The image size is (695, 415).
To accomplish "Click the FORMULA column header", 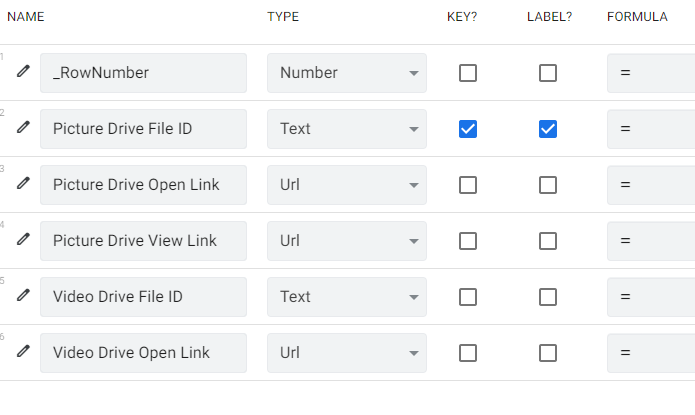I will (637, 17).
